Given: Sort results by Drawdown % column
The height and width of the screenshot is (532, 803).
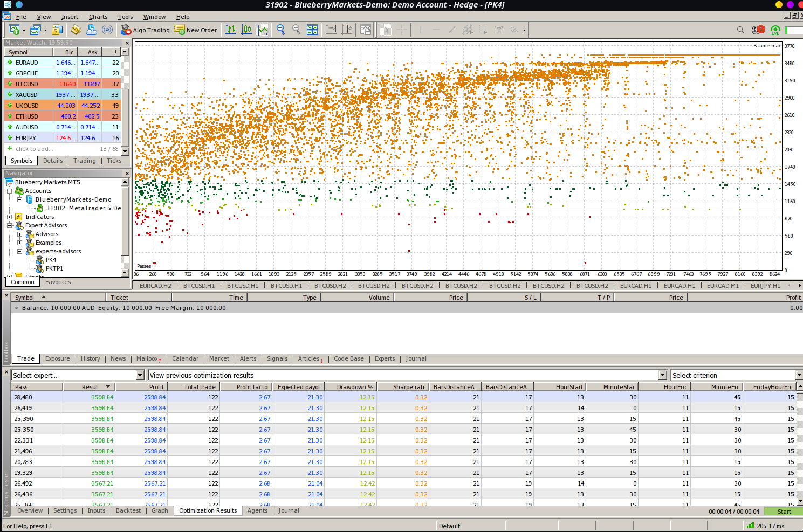Looking at the screenshot, I should 354,386.
